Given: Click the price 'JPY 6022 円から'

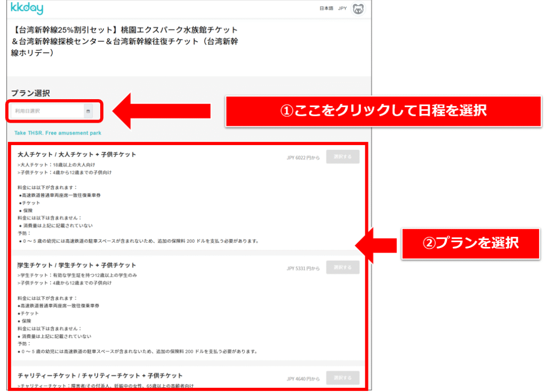Looking at the screenshot, I should (303, 158).
